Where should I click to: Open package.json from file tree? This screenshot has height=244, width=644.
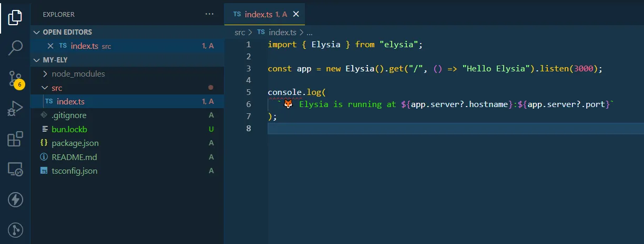(75, 143)
